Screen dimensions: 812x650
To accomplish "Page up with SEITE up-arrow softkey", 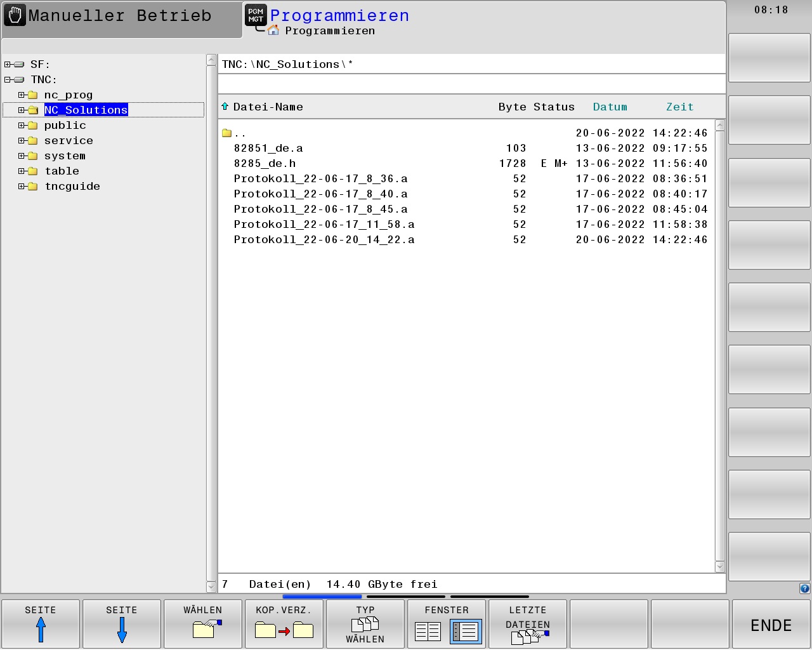I will 41,624.
